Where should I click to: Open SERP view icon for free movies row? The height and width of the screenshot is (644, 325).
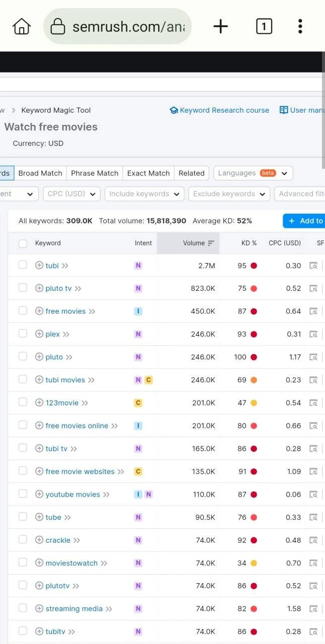(x=313, y=311)
